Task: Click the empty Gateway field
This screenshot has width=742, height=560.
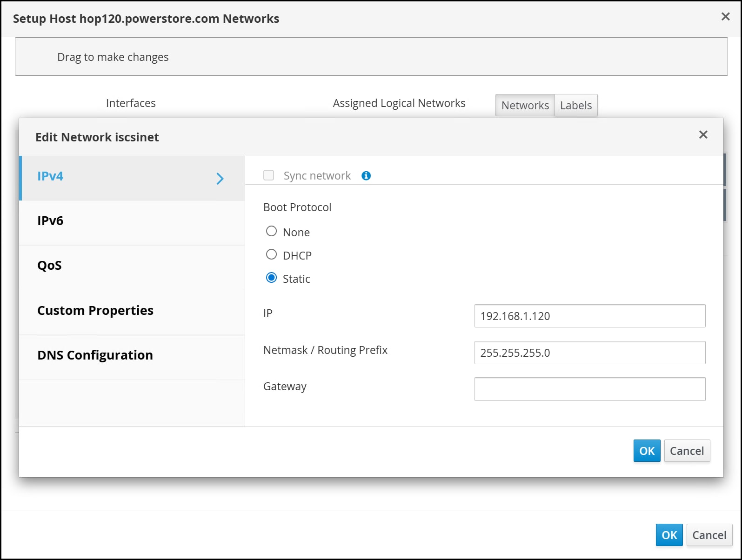Action: [x=590, y=389]
